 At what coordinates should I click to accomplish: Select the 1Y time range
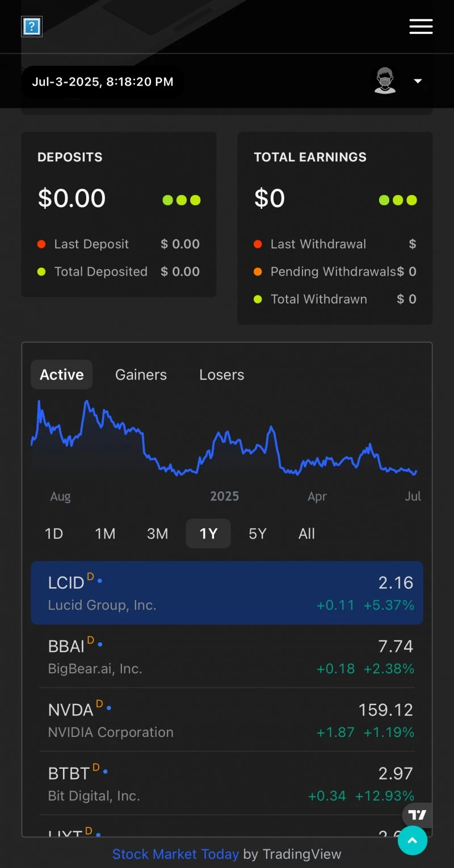pyautogui.click(x=208, y=533)
